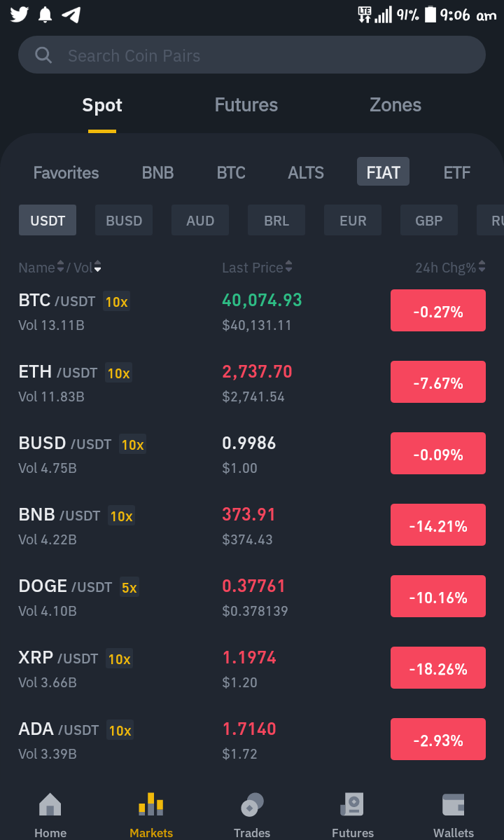Sort by 24h Chg% arrows

(x=482, y=266)
